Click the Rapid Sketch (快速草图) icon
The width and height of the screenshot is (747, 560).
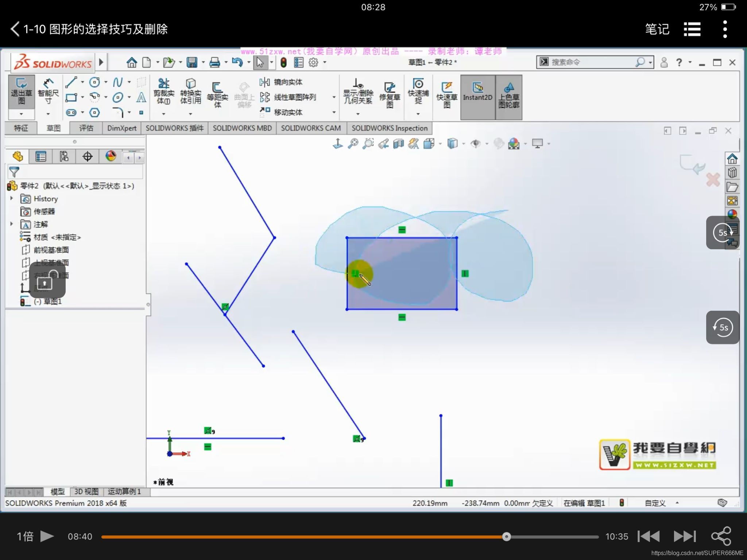[446, 94]
